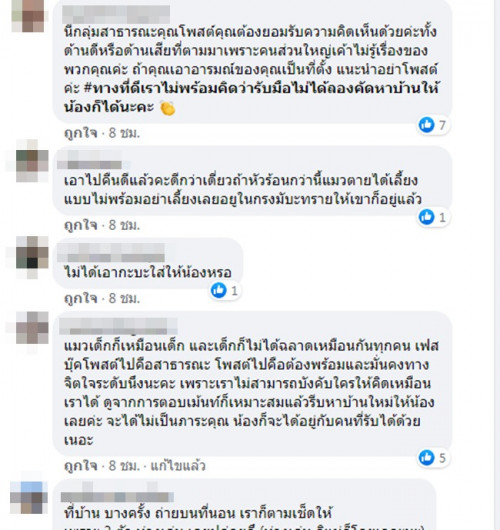Open the second commenter's avatar

coord(32,161)
